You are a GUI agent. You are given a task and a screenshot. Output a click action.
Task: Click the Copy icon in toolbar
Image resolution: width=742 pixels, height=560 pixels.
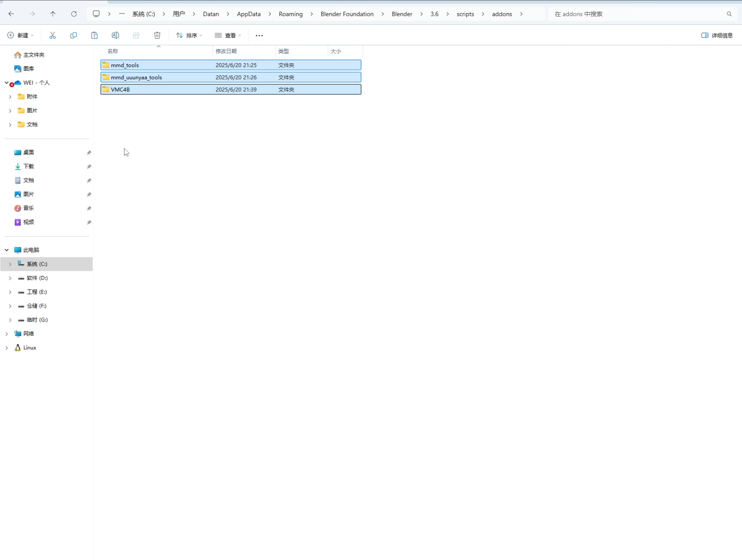pos(74,35)
